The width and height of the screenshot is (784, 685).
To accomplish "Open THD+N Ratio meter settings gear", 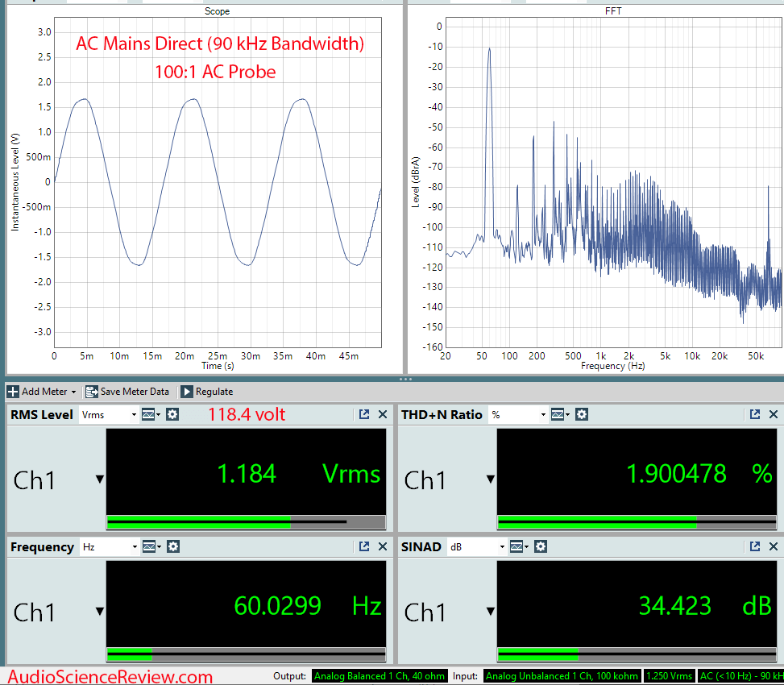I will [x=582, y=414].
